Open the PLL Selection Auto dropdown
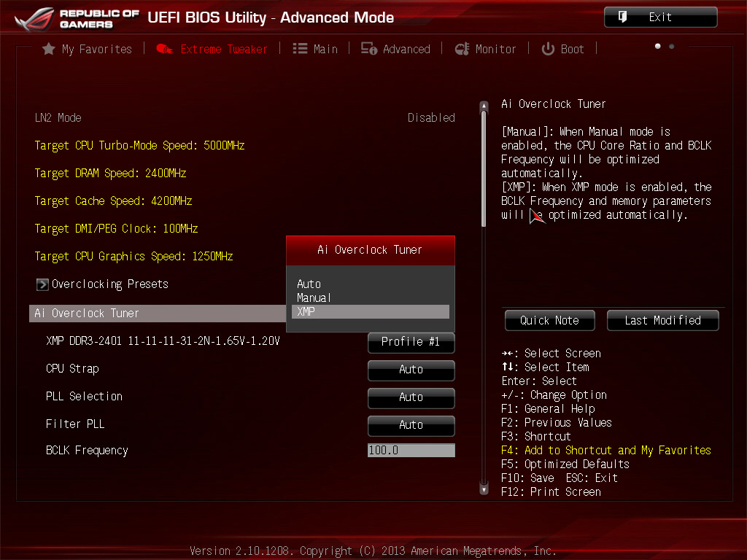The image size is (747, 560). 411,397
